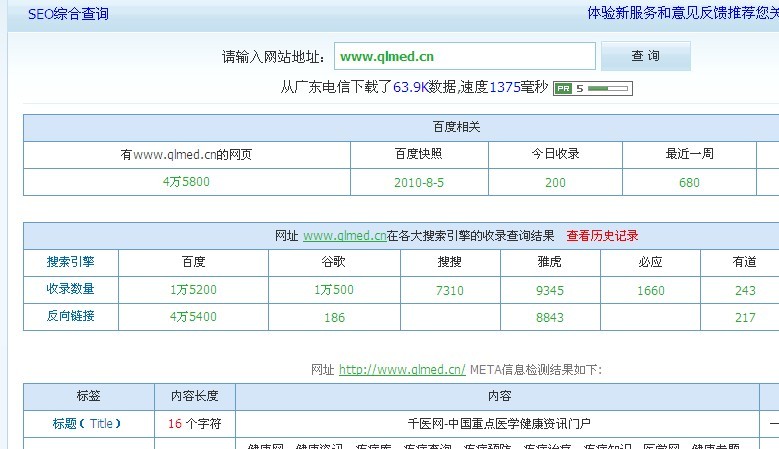Click the 搜搜 column header
This screenshot has width=779, height=449.
(x=450, y=262)
